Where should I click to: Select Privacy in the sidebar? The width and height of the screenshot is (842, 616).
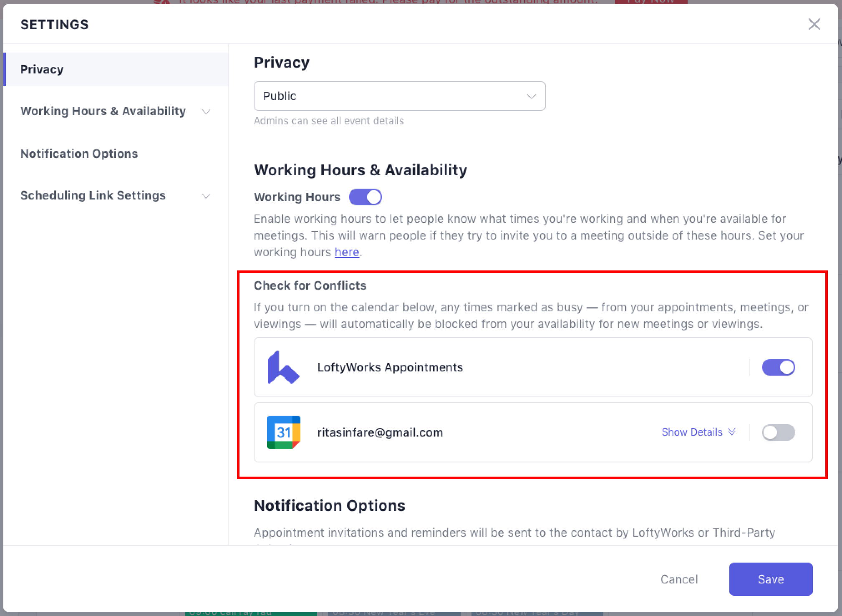(x=42, y=69)
